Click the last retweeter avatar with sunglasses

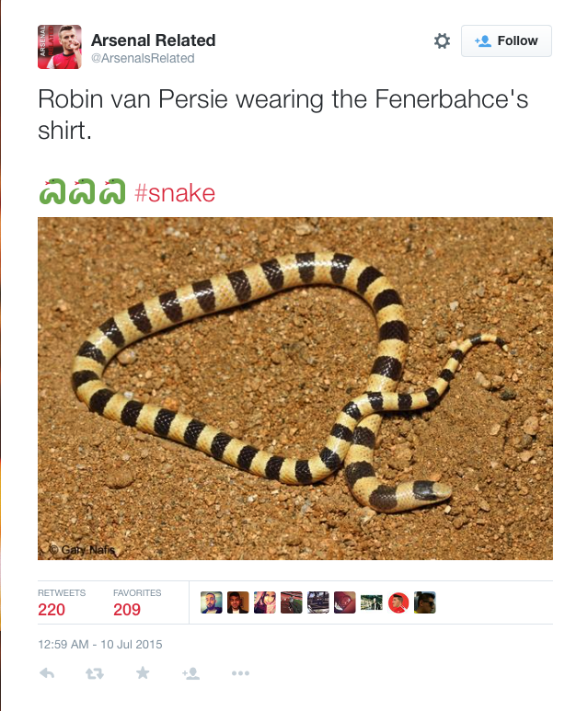point(425,602)
